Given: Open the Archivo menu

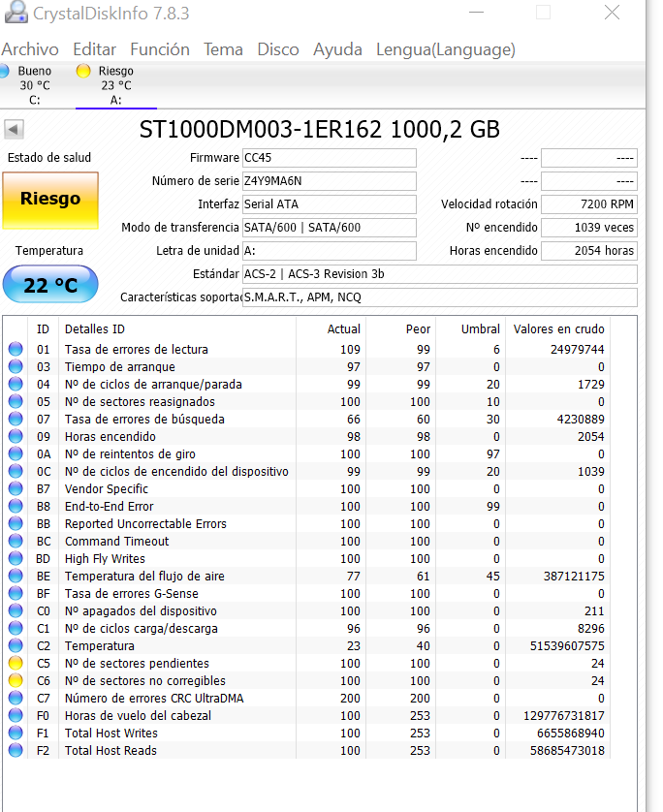Looking at the screenshot, I should tap(30, 49).
